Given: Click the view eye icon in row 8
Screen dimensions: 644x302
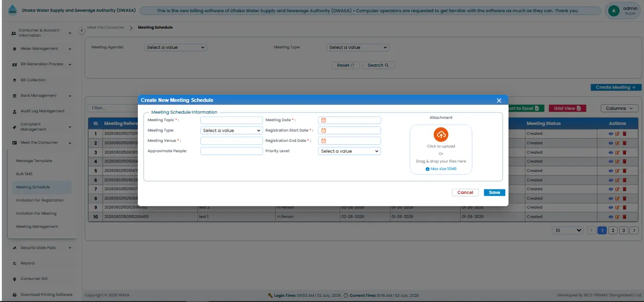Looking at the screenshot, I should click(x=611, y=198).
